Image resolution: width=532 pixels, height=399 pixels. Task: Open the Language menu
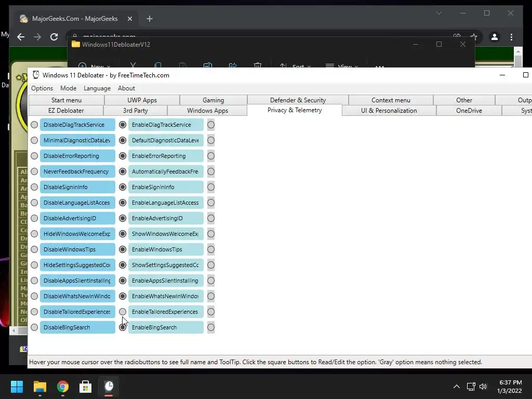97,88
